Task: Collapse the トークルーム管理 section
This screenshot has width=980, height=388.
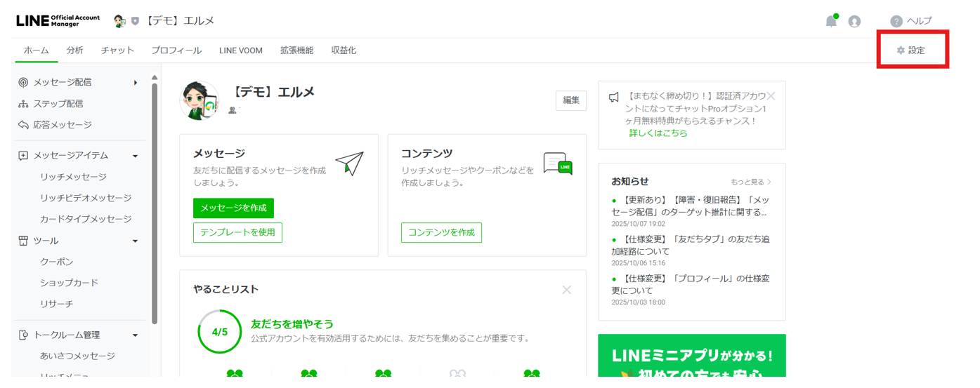Action: (x=136, y=335)
